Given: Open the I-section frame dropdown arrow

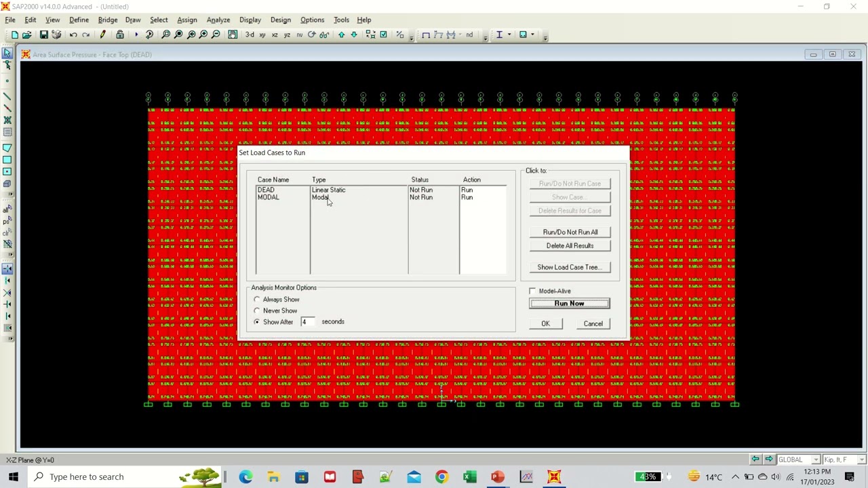Looking at the screenshot, I should (x=509, y=35).
